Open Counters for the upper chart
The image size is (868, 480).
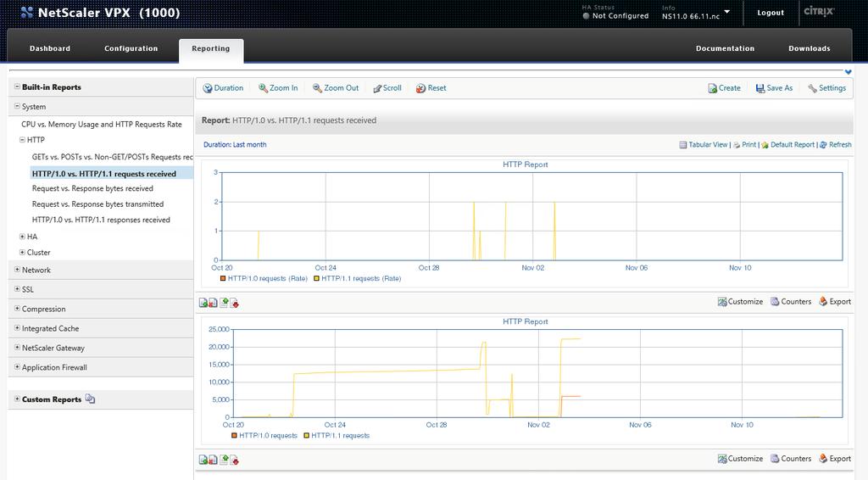point(791,302)
